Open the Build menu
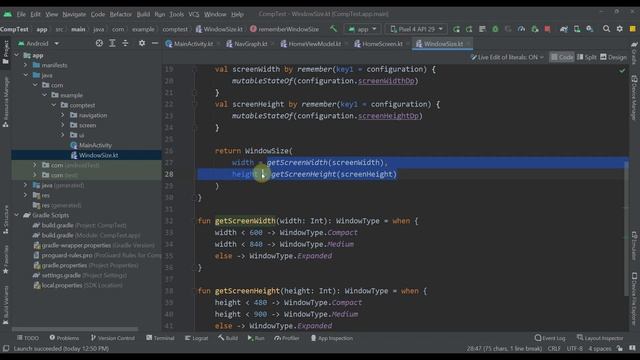 (143, 14)
